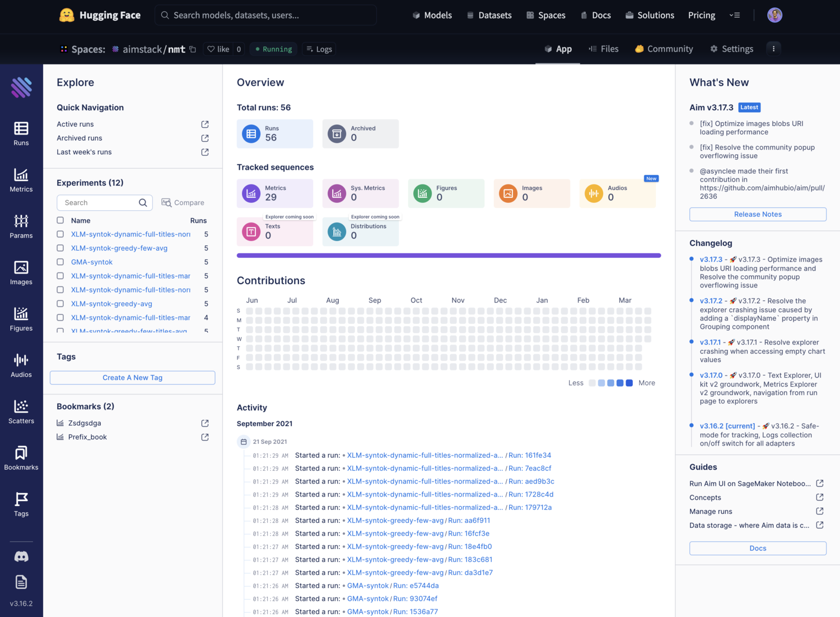Open v3.17.3 changelog link
This screenshot has width=840, height=617.
click(x=711, y=259)
